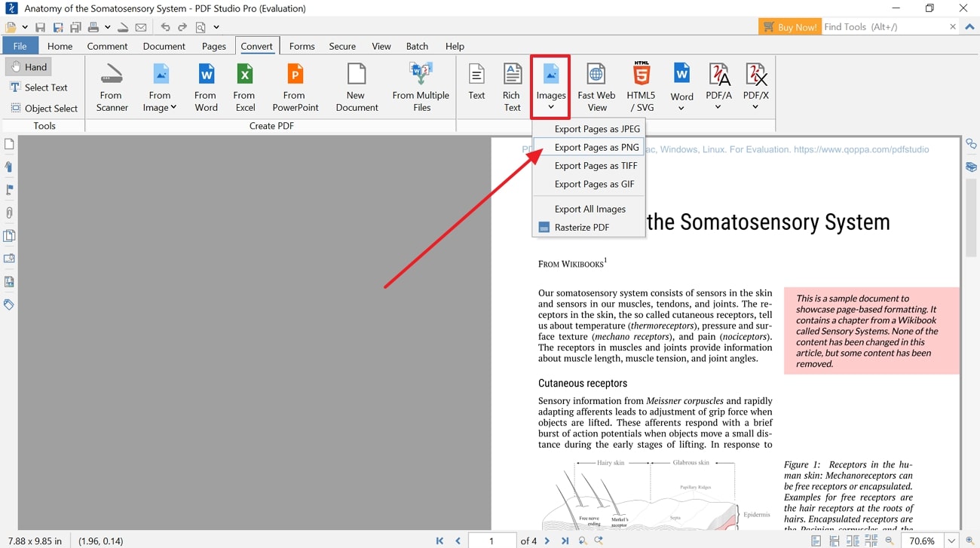Choose Export Pages as TIFF
The width and height of the screenshot is (980, 548).
coord(589,166)
